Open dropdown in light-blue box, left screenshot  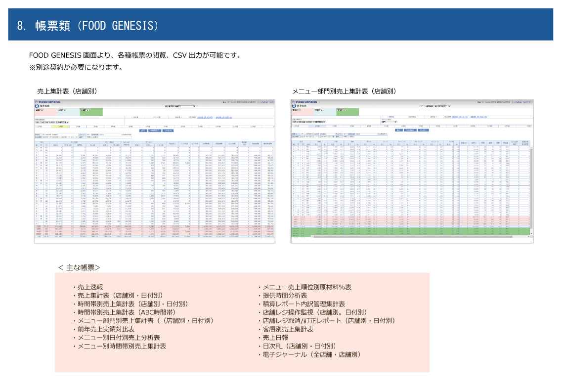[x=62, y=110]
